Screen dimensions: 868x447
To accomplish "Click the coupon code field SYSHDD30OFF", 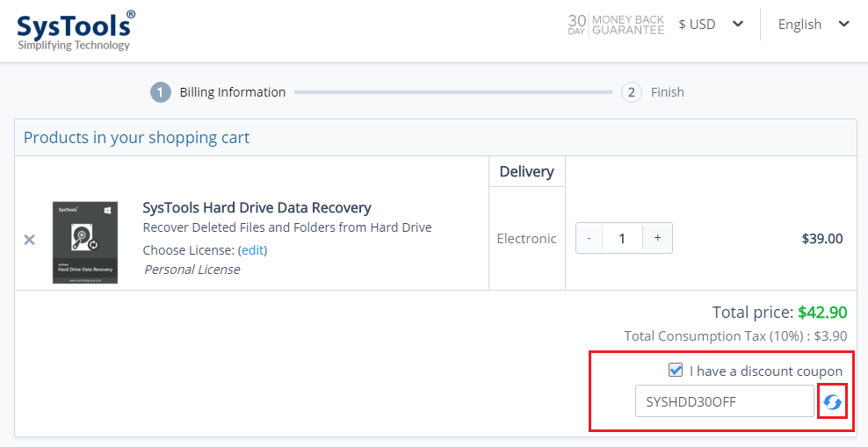I will point(725,401).
